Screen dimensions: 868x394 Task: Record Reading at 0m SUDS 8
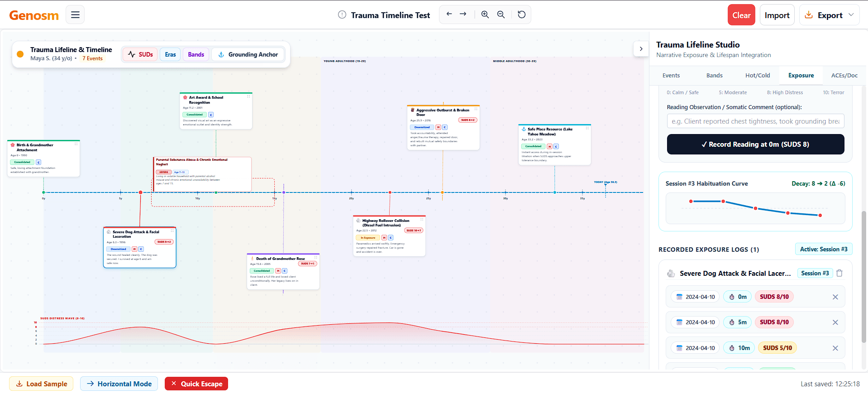tap(755, 144)
